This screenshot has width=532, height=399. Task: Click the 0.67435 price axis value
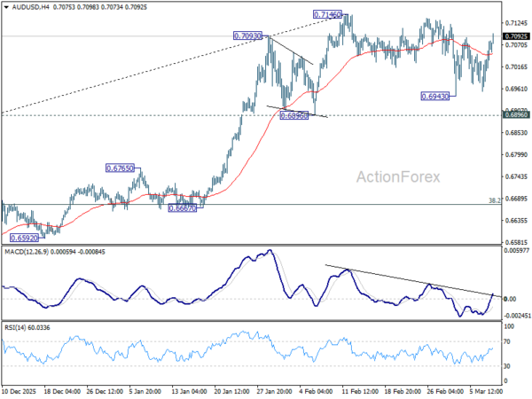pos(517,176)
